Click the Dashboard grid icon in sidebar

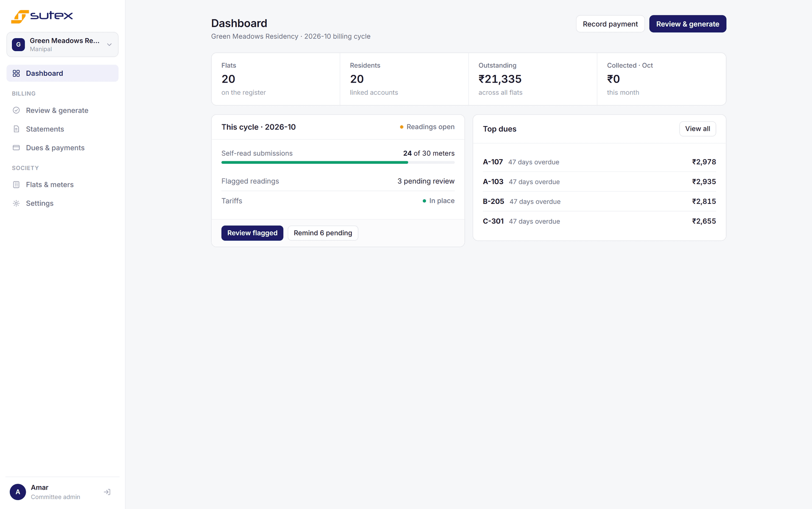point(16,73)
